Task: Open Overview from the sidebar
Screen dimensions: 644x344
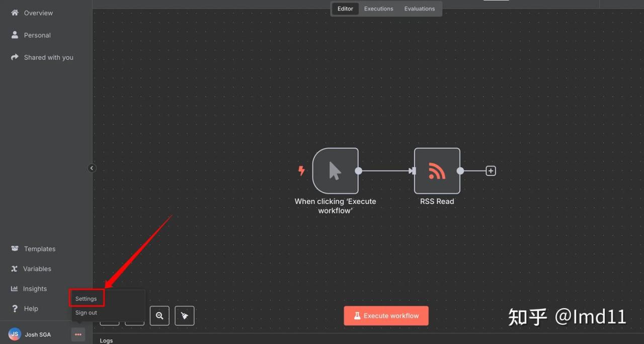Action: 38,13
